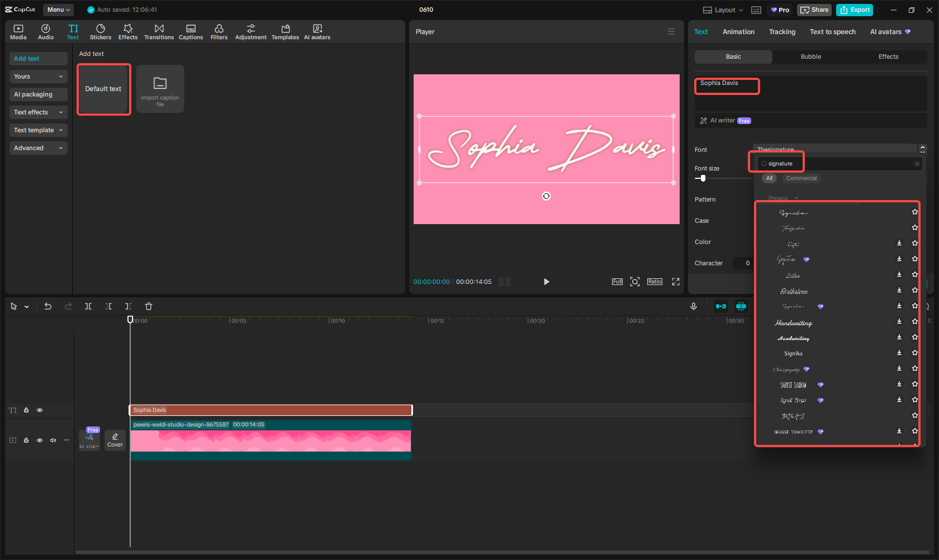Delete the selected clip with the trash icon

point(148,306)
